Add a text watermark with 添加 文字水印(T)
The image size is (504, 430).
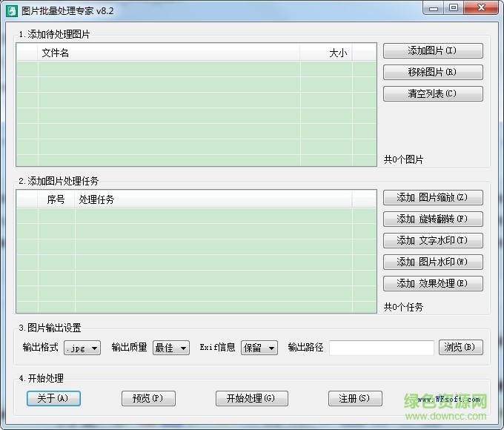433,240
